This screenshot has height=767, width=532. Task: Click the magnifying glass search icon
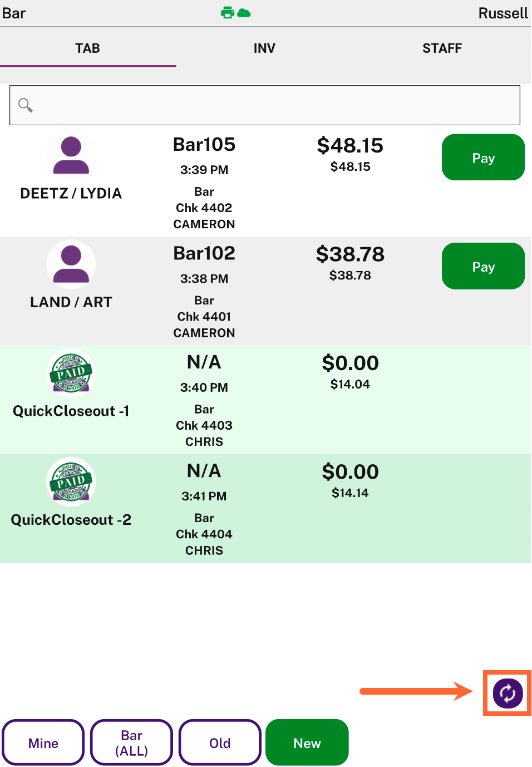25,105
